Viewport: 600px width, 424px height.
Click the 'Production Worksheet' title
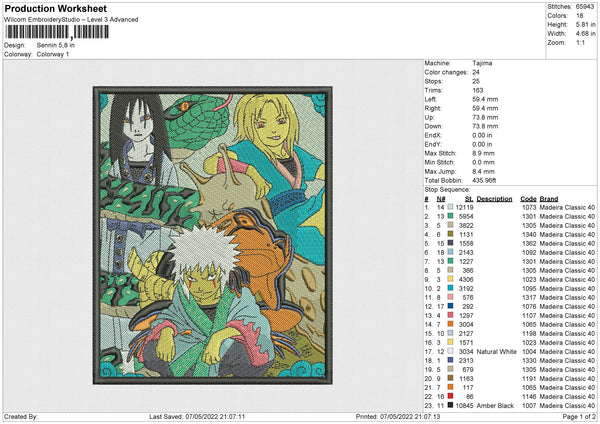[55, 9]
